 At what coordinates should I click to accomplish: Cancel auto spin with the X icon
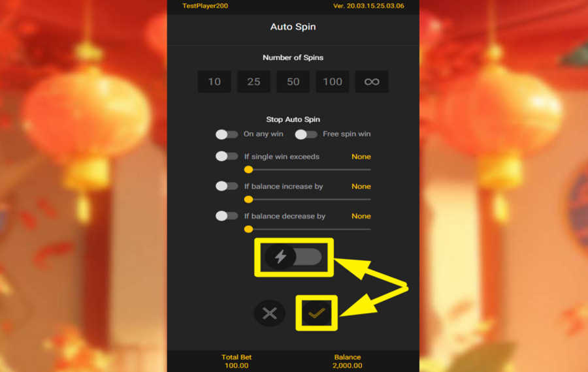(270, 313)
